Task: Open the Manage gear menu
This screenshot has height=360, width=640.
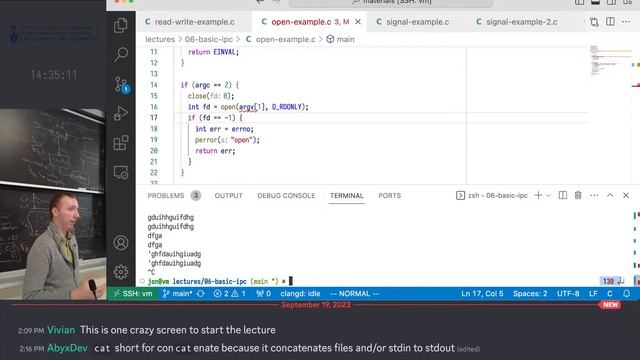Action: (121, 272)
